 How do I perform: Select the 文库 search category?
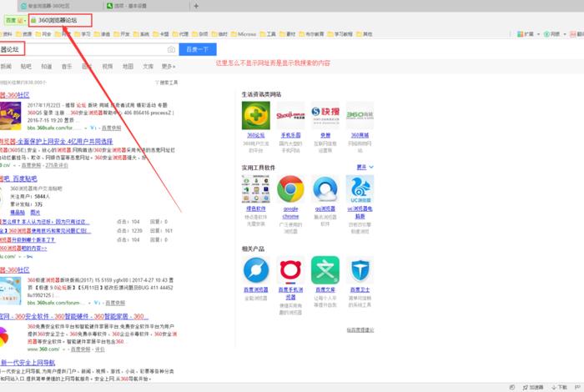point(148,66)
